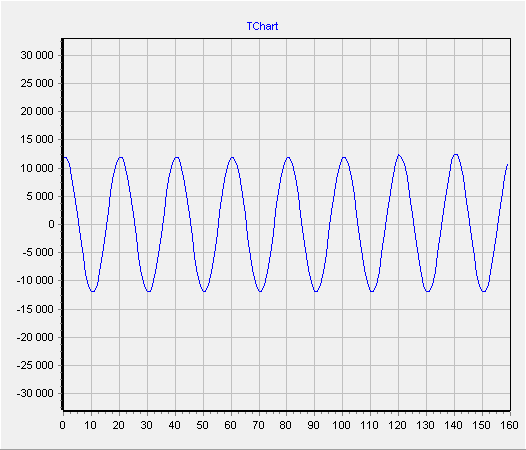Click the 160 X-axis label
This screenshot has height=450, width=526.
[x=510, y=426]
